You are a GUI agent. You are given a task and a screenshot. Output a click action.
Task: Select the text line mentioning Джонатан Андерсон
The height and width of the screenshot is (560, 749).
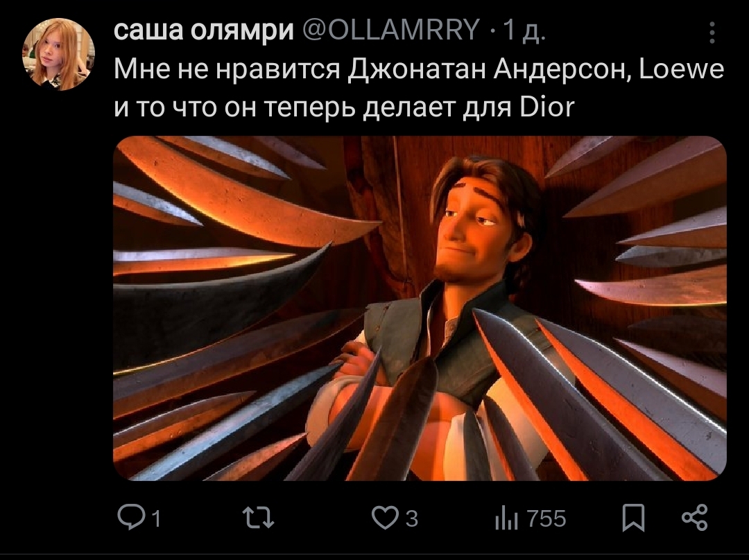(419, 70)
